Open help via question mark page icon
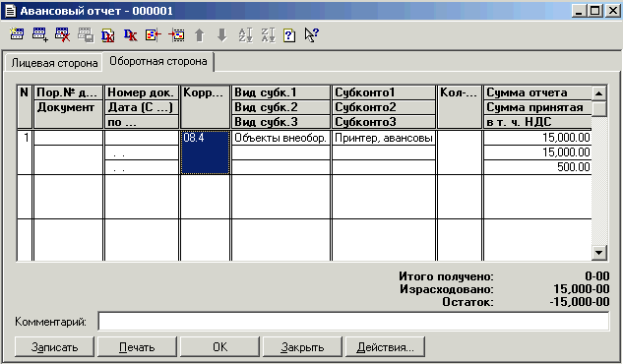Screen dimensions: 623x364 (x=289, y=35)
